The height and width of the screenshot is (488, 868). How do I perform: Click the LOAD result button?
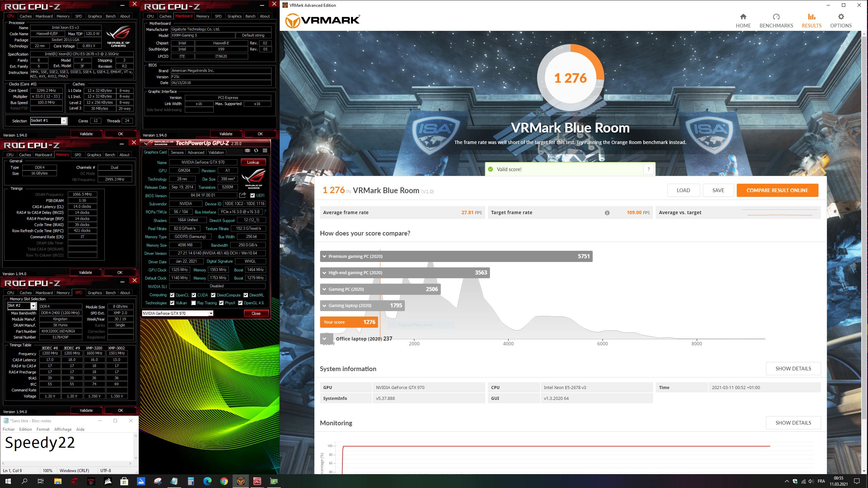(683, 190)
